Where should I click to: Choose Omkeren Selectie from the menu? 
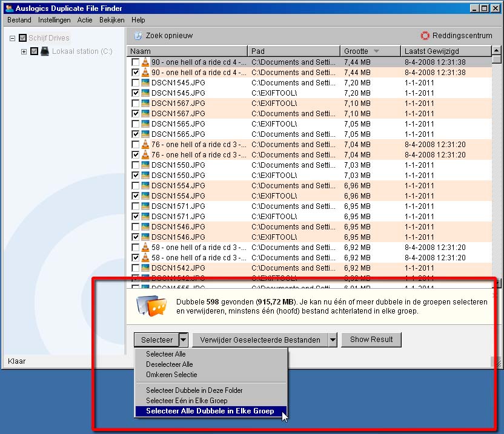tap(211, 375)
